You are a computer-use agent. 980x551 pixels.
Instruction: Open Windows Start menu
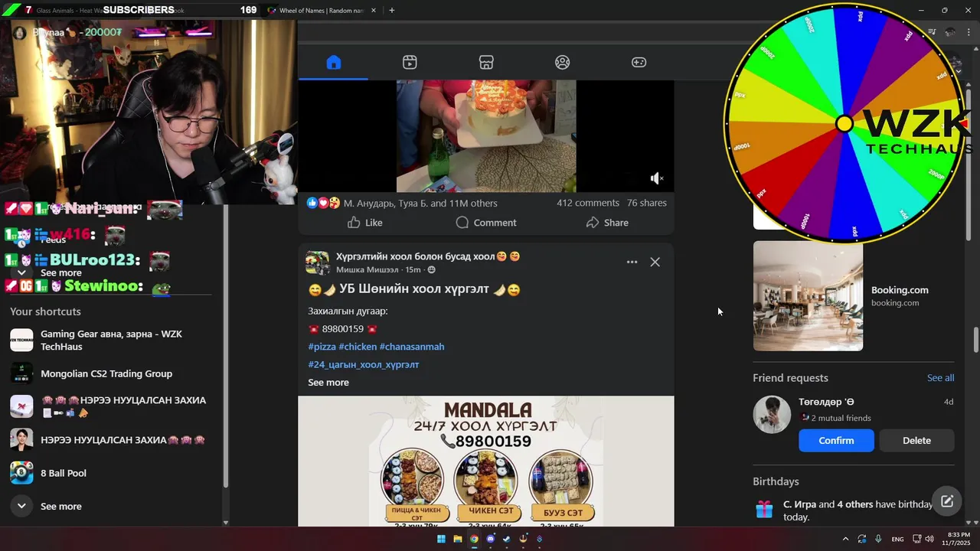pos(441,539)
